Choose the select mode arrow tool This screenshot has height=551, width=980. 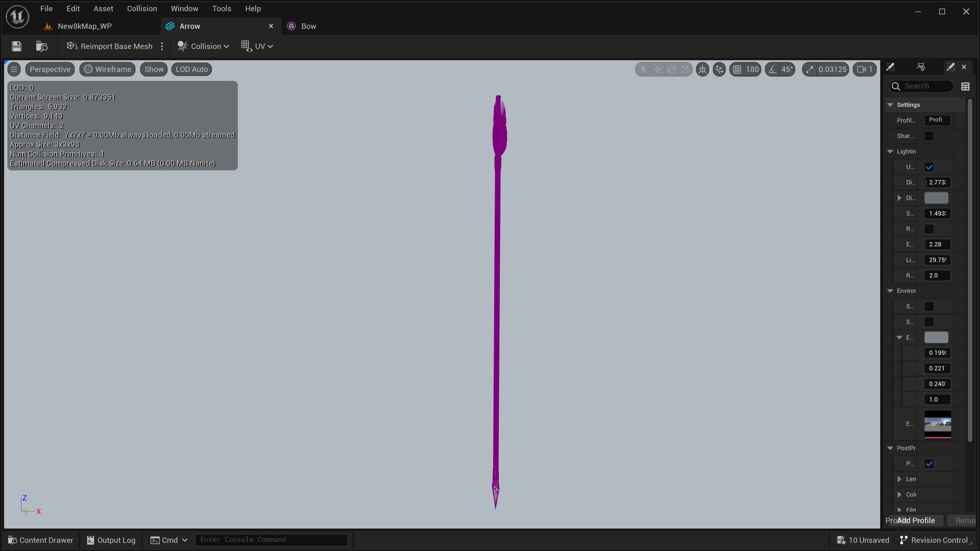(644, 69)
